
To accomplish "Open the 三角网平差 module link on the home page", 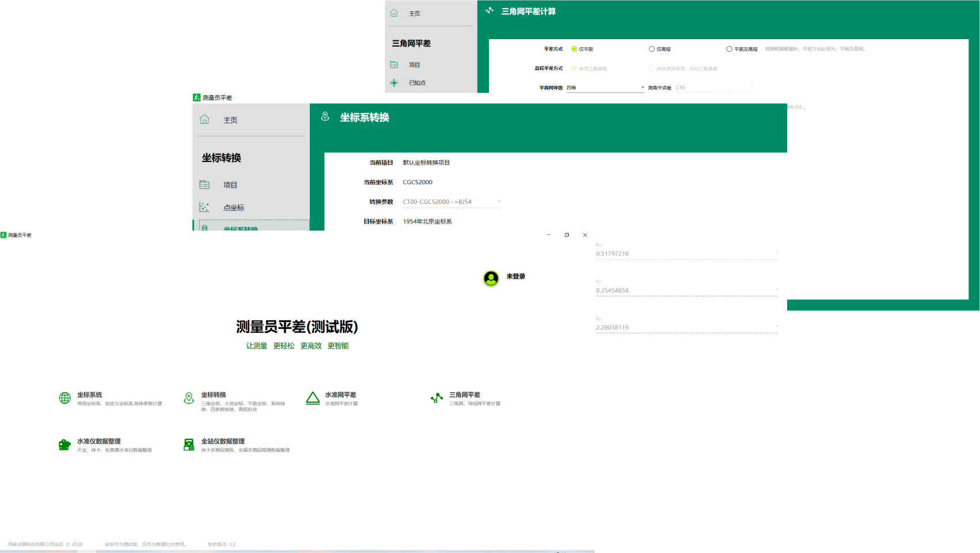I will [465, 395].
